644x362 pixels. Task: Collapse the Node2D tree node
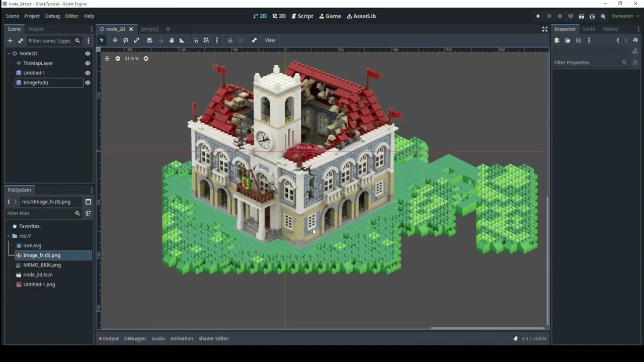coord(9,53)
